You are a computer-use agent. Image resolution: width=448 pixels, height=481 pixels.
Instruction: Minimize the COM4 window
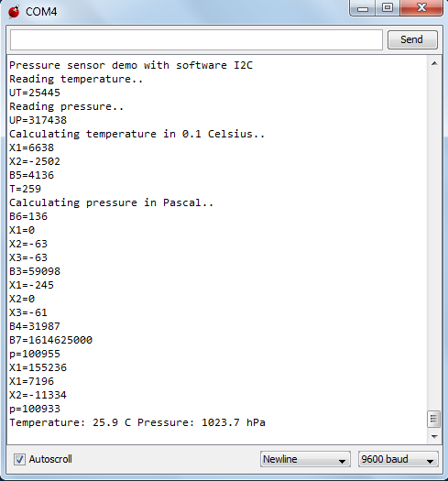tap(363, 8)
